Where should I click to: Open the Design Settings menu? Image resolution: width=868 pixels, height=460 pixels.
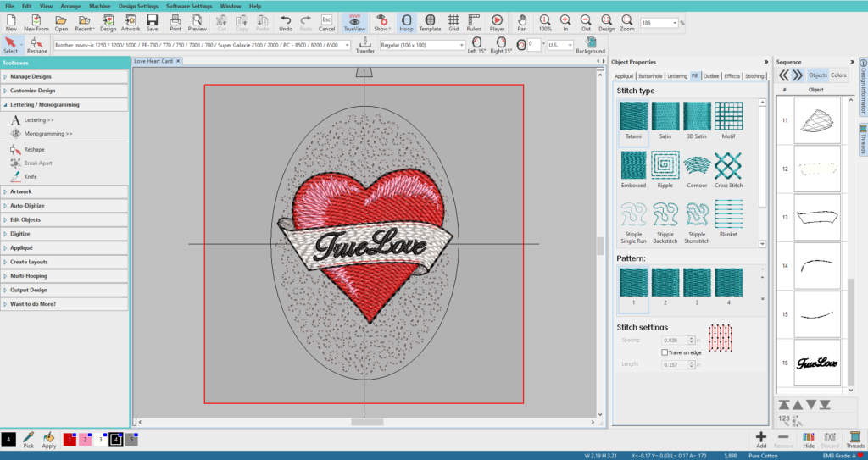point(137,6)
